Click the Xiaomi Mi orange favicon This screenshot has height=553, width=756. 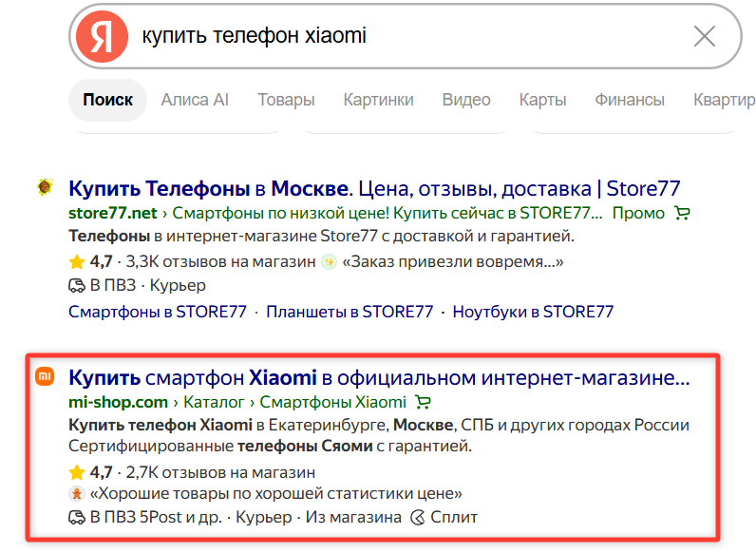point(45,376)
